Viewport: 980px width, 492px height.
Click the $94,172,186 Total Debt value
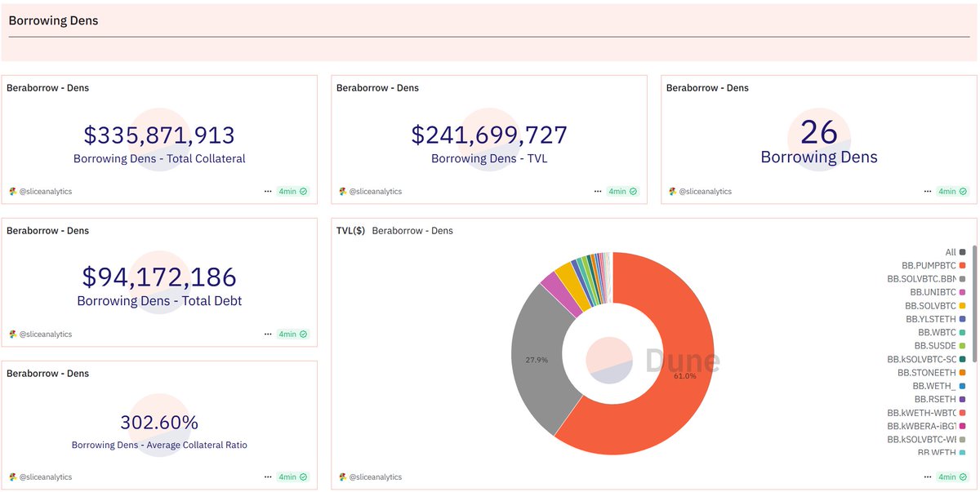[159, 277]
